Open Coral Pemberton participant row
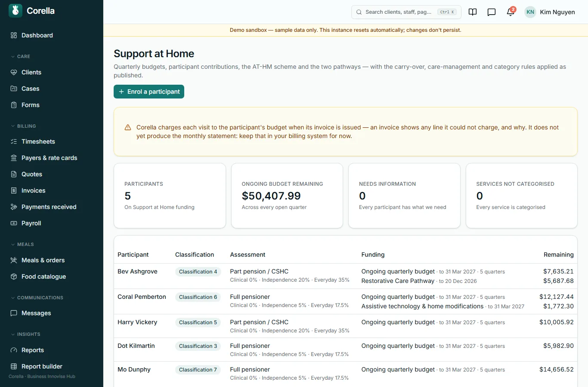588x387 pixels. (x=345, y=301)
